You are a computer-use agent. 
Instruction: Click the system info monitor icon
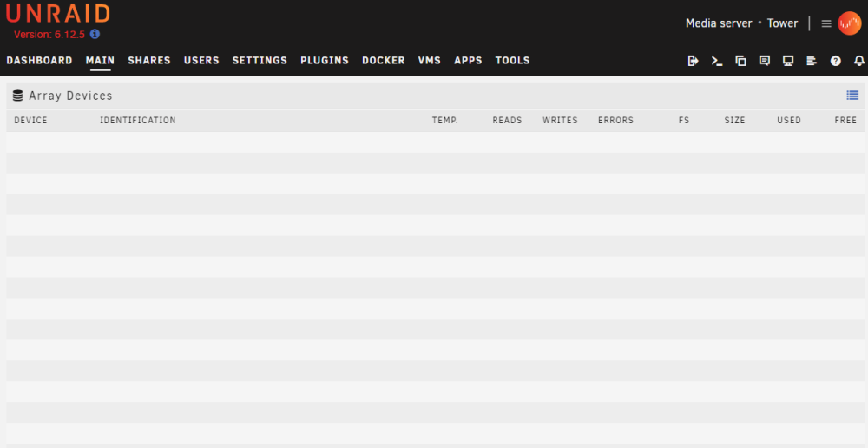[x=788, y=61]
